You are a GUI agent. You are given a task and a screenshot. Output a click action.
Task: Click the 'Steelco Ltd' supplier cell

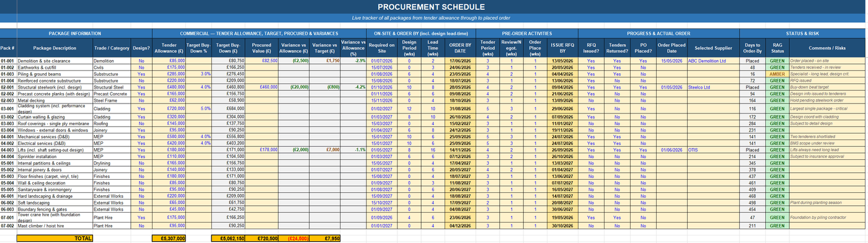click(714, 87)
